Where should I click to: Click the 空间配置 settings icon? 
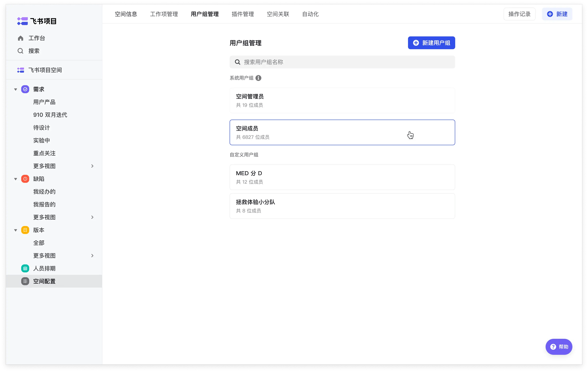(x=25, y=281)
